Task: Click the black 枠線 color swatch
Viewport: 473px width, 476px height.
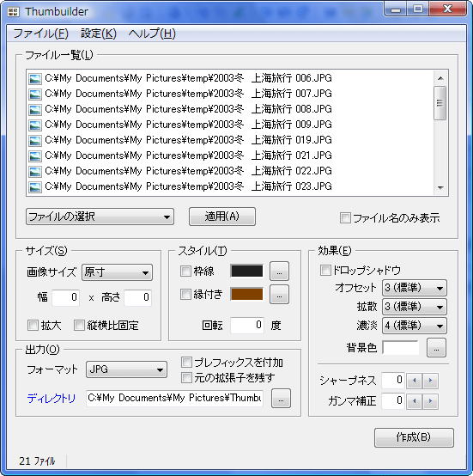Action: point(247,271)
